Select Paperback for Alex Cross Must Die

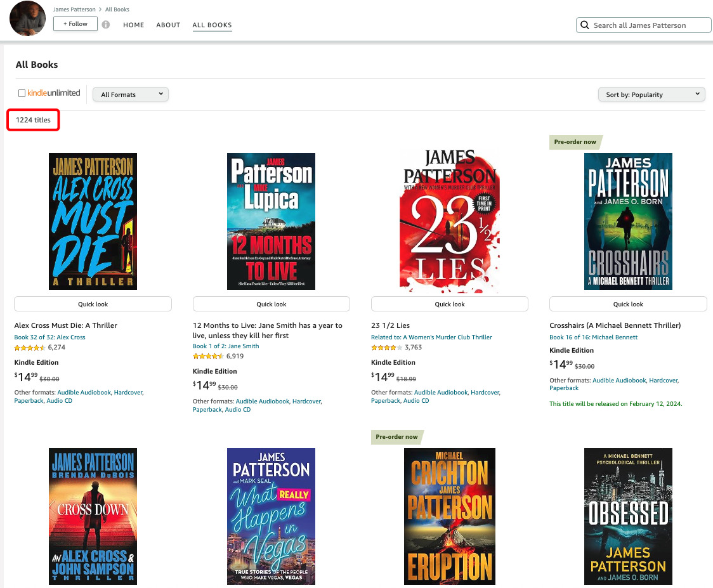tap(29, 401)
